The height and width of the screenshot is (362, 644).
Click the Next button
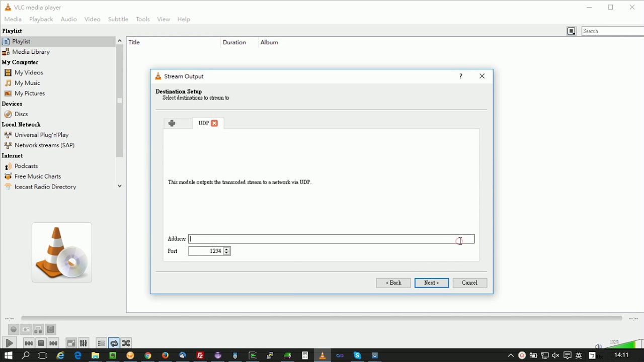point(432,283)
